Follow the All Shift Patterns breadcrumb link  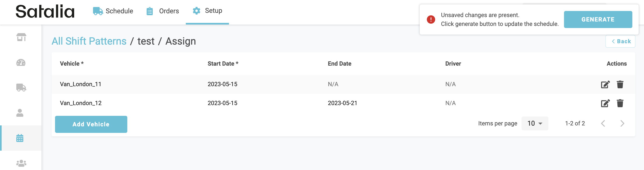(x=89, y=41)
